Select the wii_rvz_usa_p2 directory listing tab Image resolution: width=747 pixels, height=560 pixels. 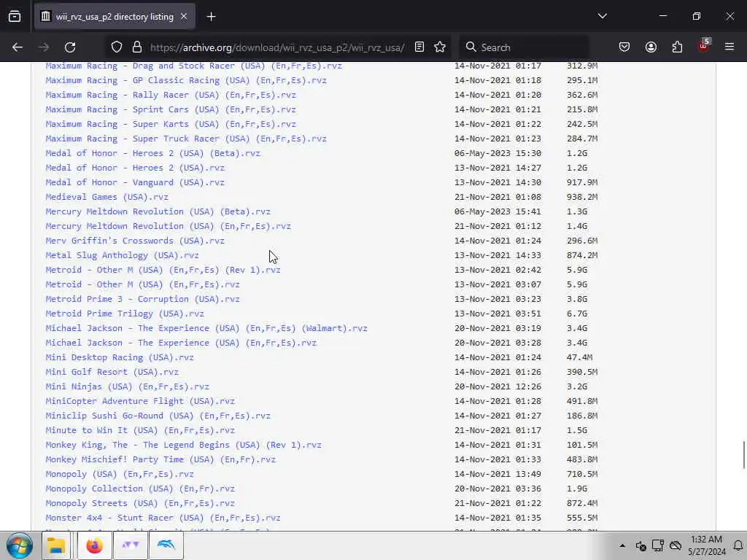pyautogui.click(x=115, y=17)
